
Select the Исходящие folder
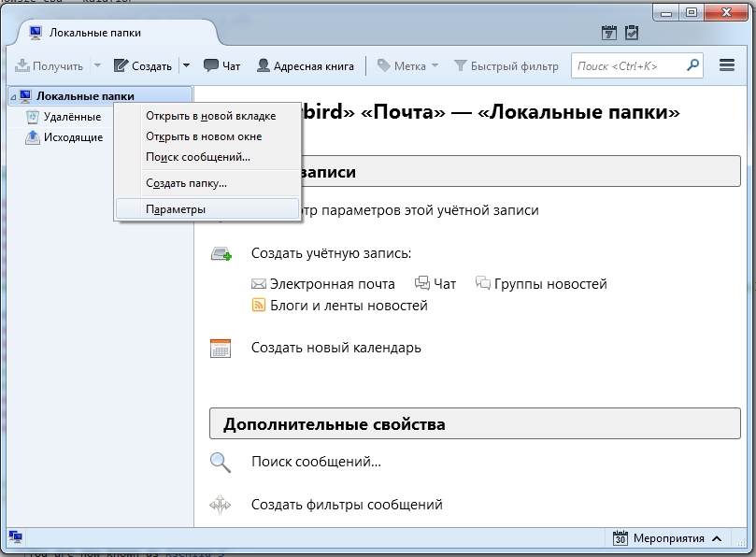point(73,137)
